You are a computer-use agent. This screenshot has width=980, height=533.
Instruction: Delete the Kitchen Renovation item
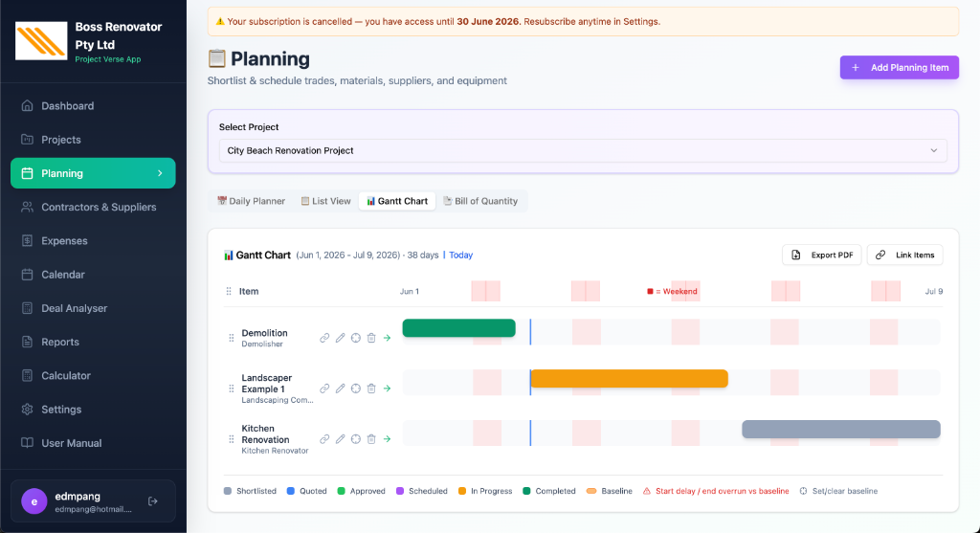(371, 439)
